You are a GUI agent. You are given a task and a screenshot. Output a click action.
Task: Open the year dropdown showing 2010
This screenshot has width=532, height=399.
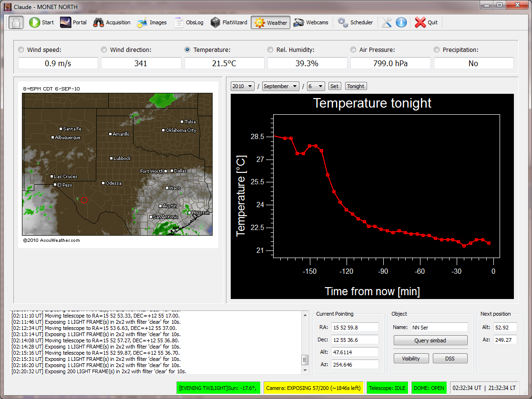pyautogui.click(x=242, y=86)
